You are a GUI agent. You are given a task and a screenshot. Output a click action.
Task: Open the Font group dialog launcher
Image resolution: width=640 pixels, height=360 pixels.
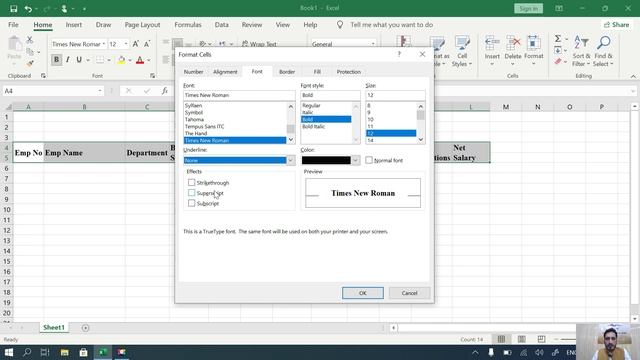point(152,76)
